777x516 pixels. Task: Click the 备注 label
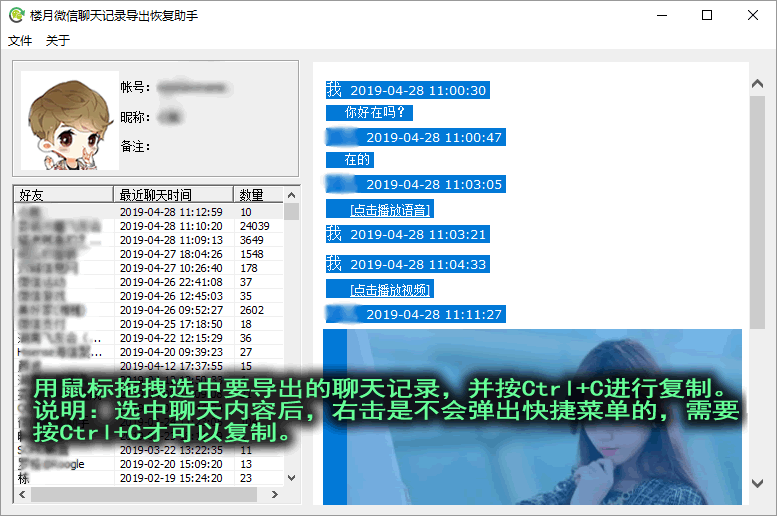135,147
